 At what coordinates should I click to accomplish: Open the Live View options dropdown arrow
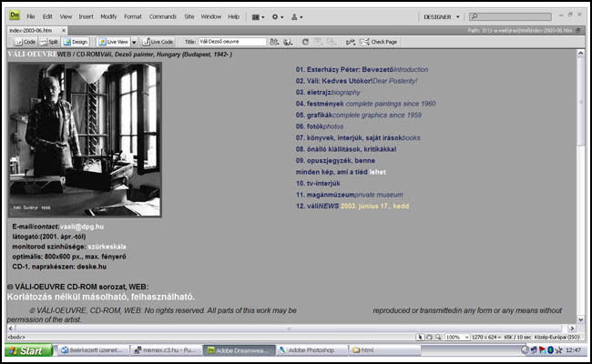point(134,42)
